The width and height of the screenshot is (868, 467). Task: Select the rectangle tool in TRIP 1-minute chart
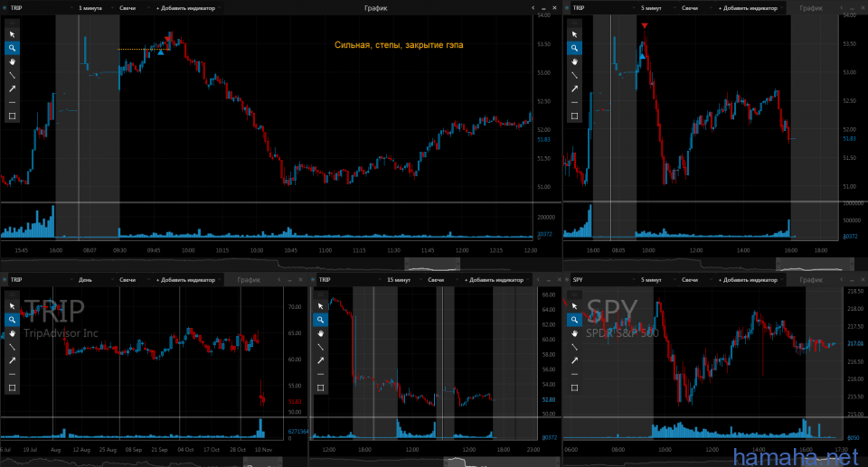[x=12, y=117]
